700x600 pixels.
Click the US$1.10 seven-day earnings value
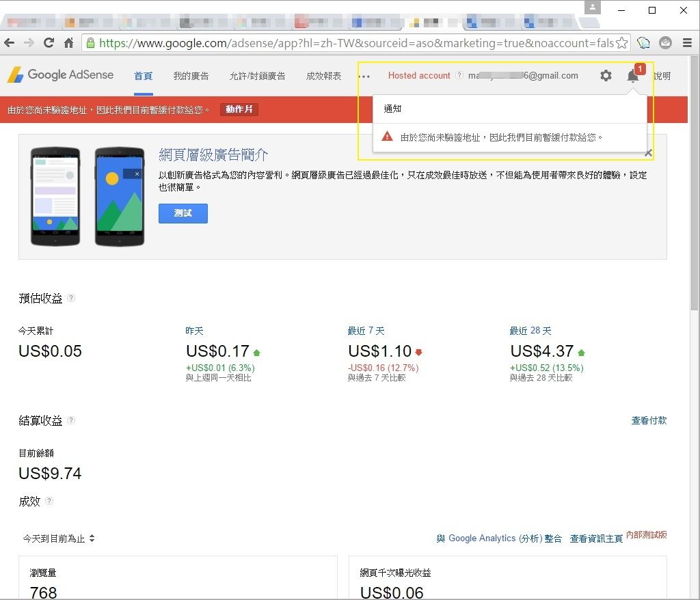click(x=380, y=351)
